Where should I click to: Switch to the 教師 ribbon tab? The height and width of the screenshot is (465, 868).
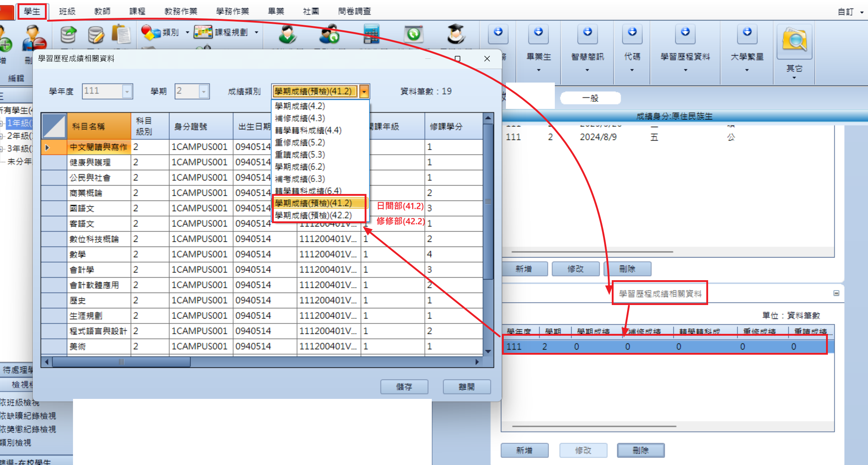(102, 12)
